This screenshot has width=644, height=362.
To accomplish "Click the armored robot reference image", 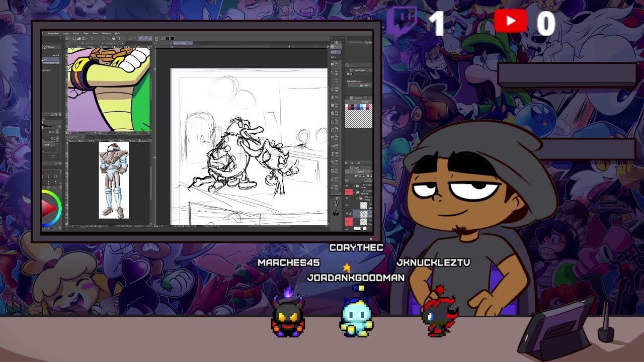I will click(x=114, y=180).
